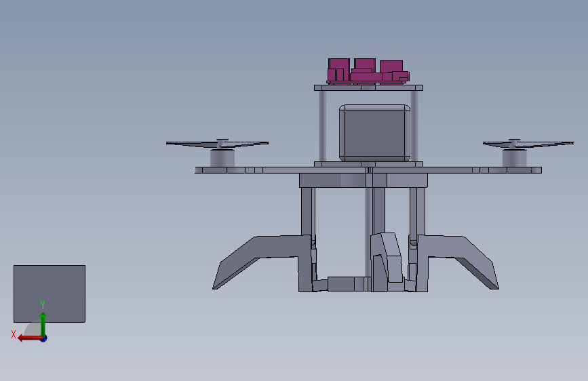Pick the right motor cylinder
This screenshot has height=381, width=588.
(515, 158)
